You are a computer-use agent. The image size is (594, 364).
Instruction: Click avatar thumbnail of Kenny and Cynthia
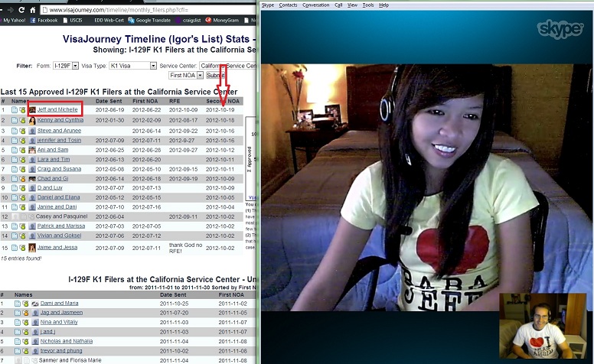(x=32, y=120)
